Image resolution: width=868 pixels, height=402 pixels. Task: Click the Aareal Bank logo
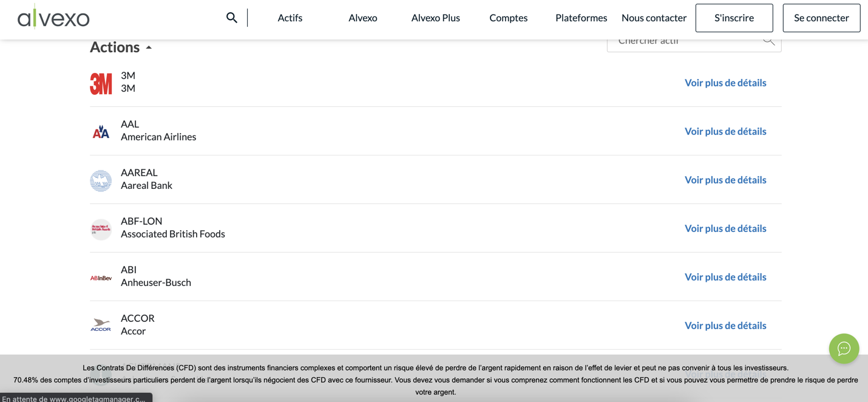tap(101, 180)
